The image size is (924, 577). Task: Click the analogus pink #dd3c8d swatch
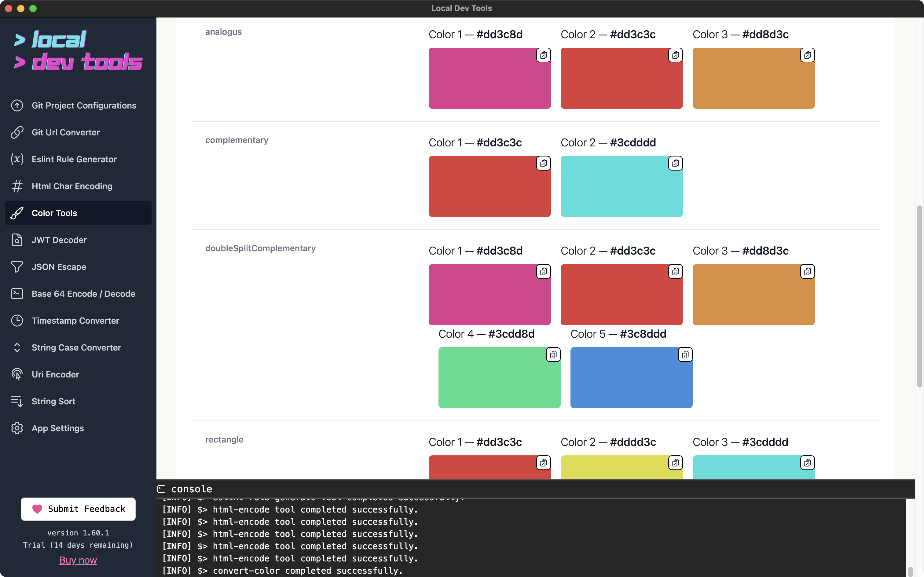point(490,78)
